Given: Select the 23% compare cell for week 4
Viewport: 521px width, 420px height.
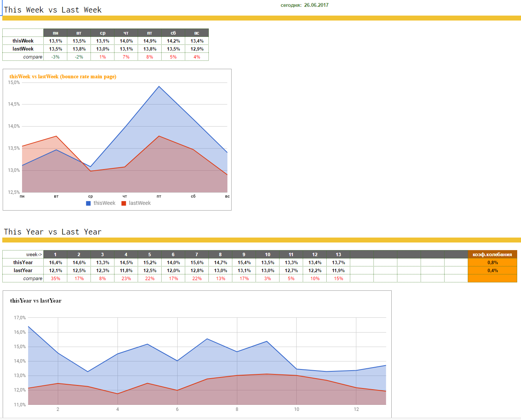Looking at the screenshot, I should point(126,279).
